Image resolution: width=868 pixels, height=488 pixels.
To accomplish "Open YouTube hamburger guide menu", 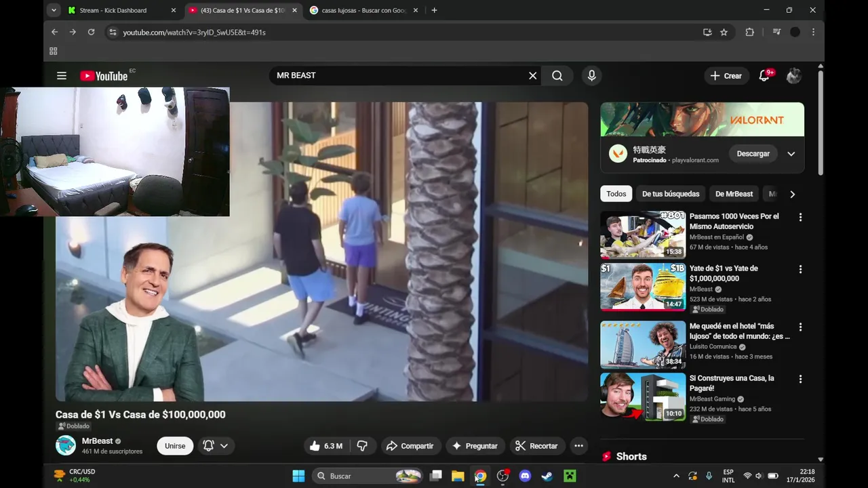I will point(62,76).
